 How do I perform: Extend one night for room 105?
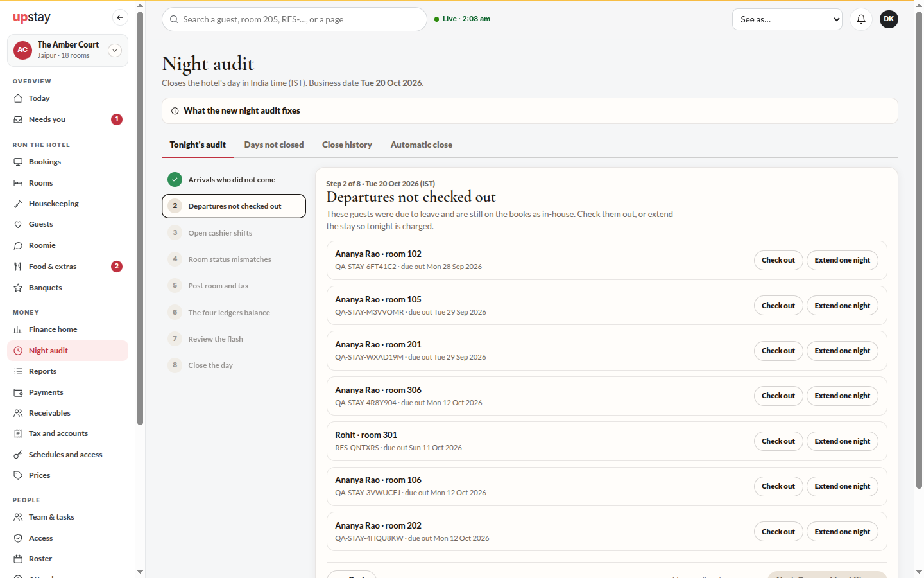click(843, 306)
